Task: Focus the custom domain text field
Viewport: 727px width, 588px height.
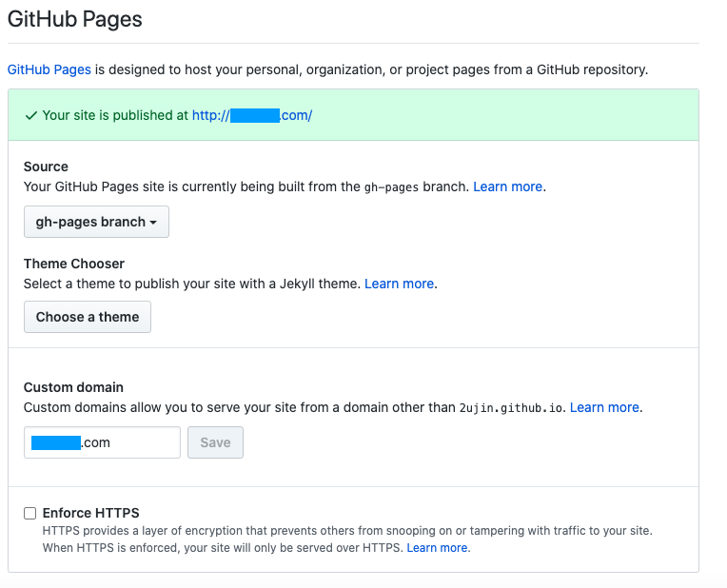Action: 102,442
